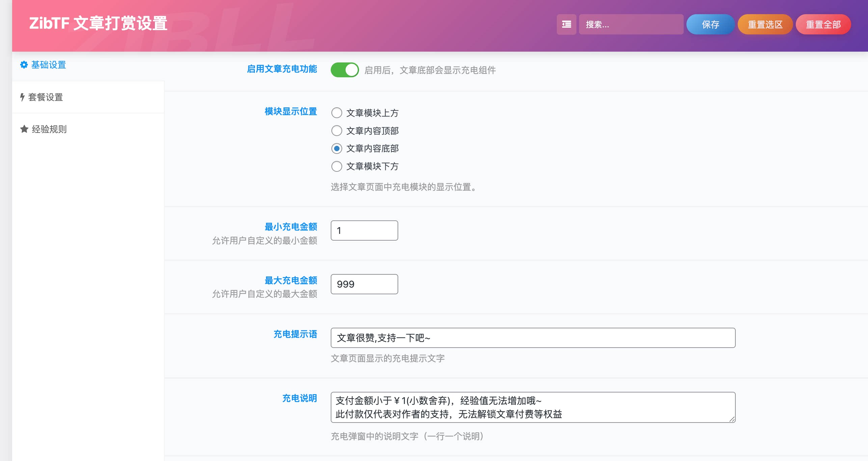This screenshot has height=461, width=868.
Task: Click the 重置全部 button
Action: click(823, 24)
